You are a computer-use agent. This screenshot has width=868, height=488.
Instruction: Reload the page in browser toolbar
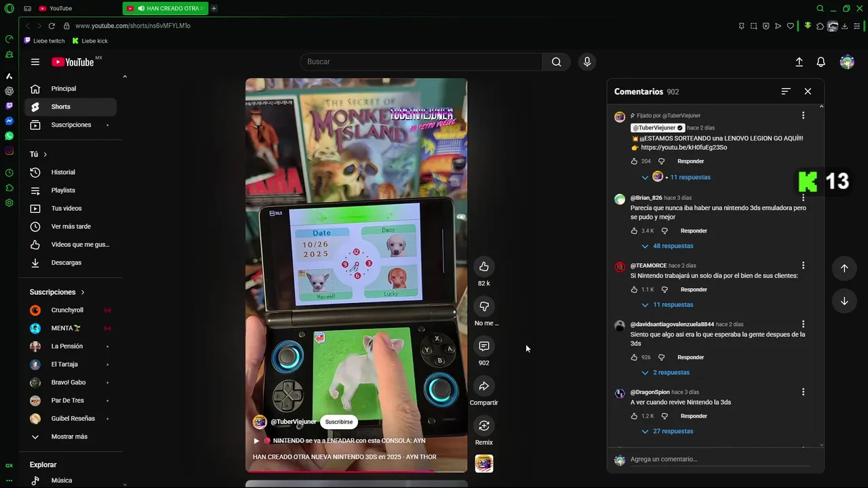pyautogui.click(x=52, y=26)
